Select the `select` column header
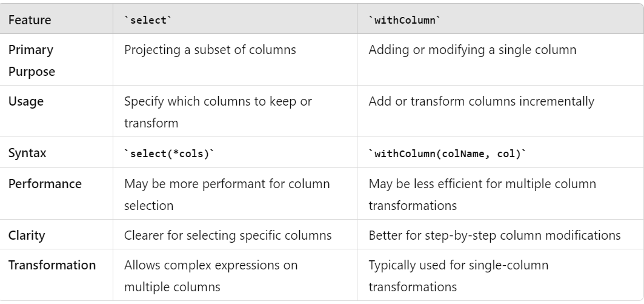This screenshot has width=644, height=304. pos(148,20)
